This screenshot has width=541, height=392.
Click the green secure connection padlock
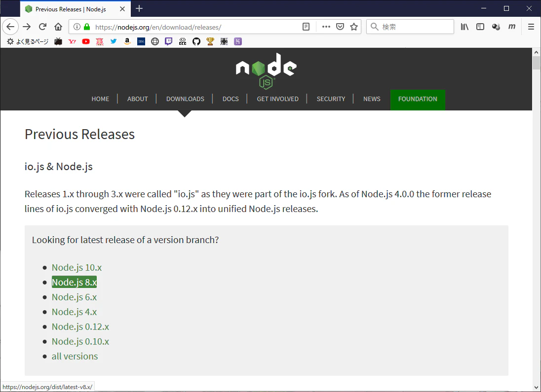(x=87, y=27)
